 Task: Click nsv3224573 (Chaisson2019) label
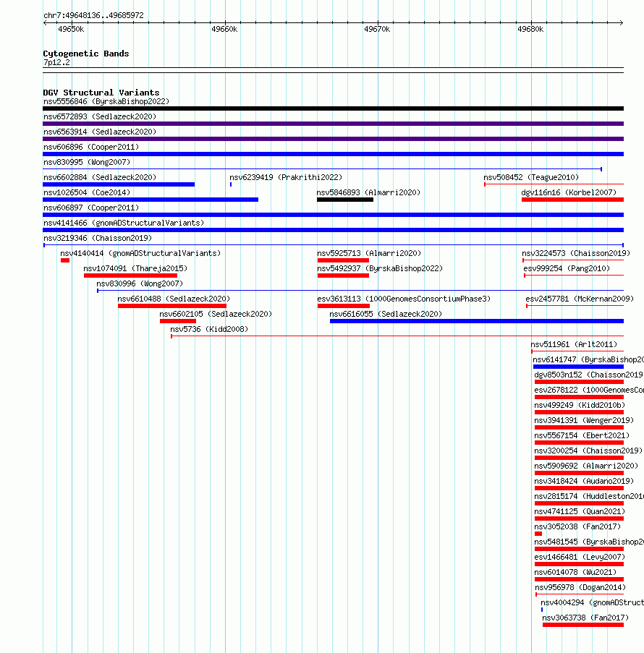pos(576,254)
